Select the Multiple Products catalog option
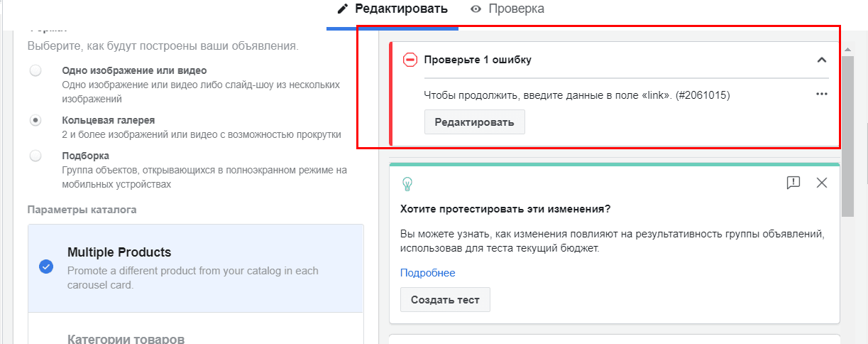Viewport: 868px width, 344px height. [196, 268]
